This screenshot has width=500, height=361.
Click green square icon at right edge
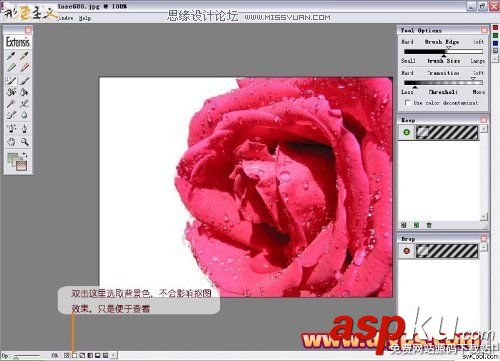[x=495, y=35]
